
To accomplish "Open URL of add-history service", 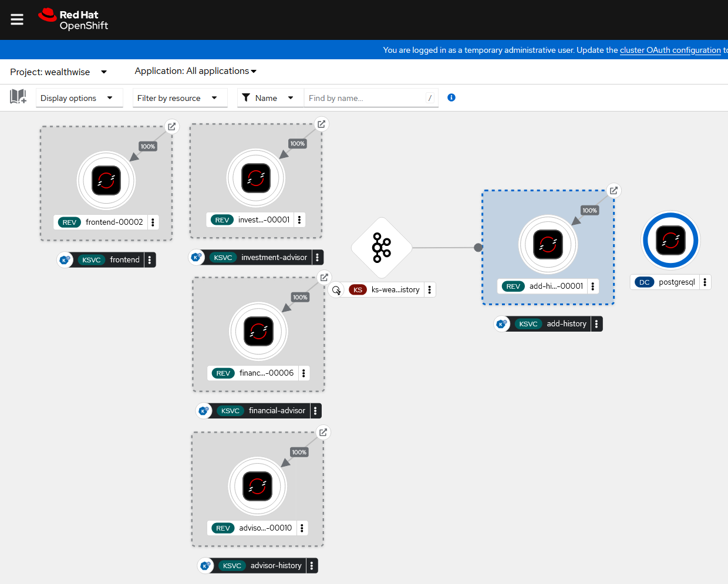I will (x=614, y=191).
